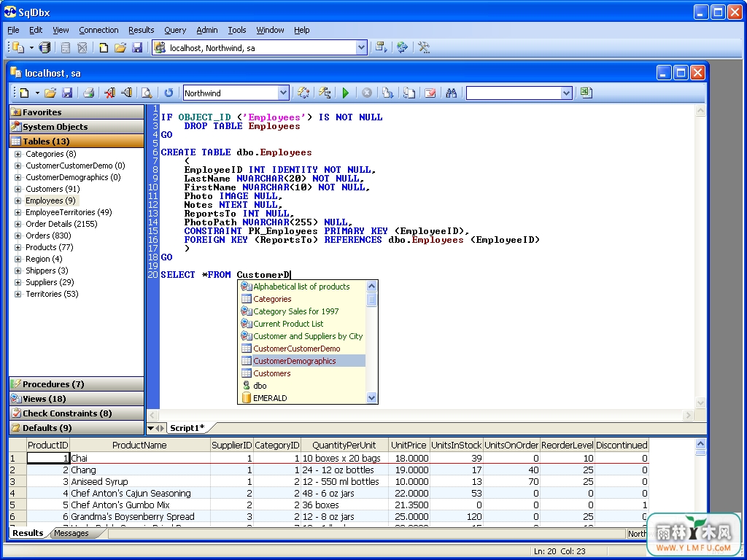The width and height of the screenshot is (747, 560).
Task: Select CustomerDemographics in autocomplete list
Action: click(301, 360)
